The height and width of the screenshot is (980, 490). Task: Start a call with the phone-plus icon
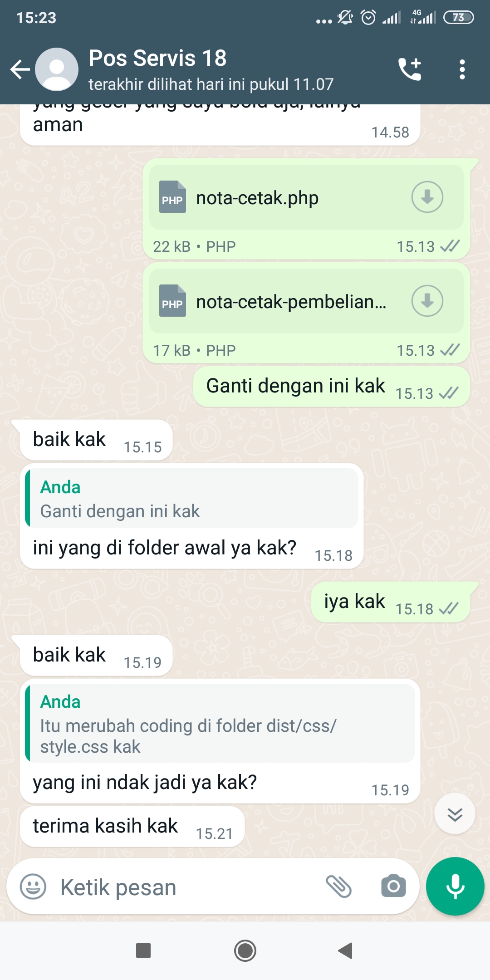point(410,69)
